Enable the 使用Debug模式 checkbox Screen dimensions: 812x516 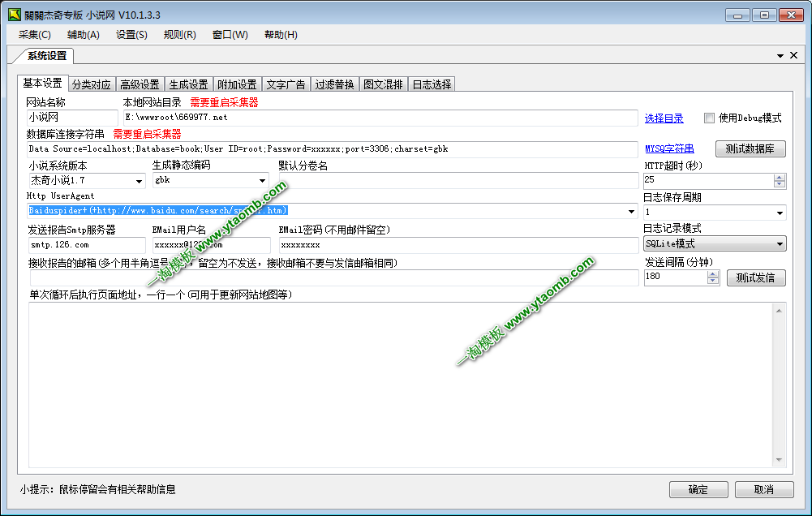tap(709, 118)
